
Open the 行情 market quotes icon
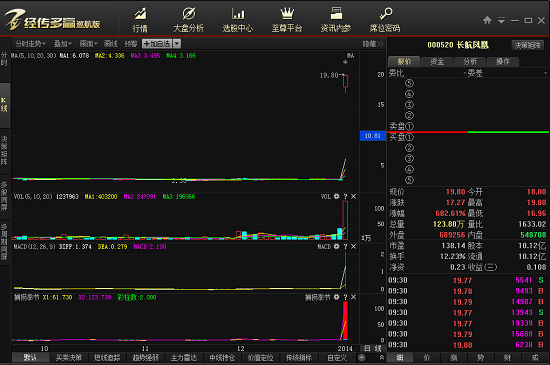[x=140, y=20]
